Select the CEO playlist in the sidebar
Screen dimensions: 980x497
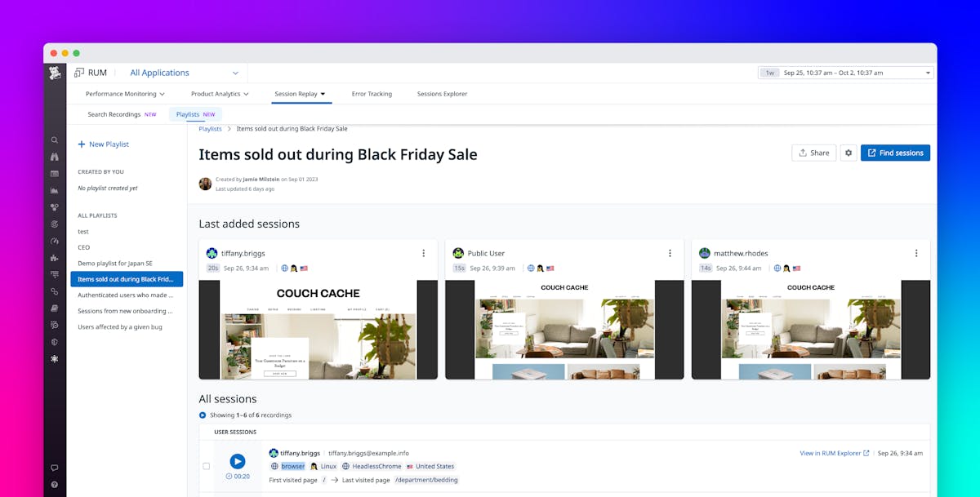click(x=84, y=246)
